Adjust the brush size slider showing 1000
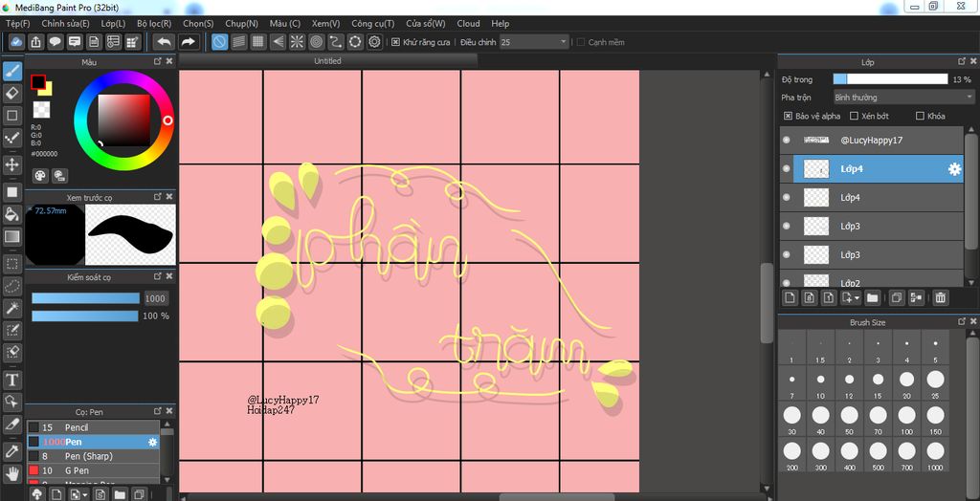This screenshot has height=501, width=980. point(85,298)
